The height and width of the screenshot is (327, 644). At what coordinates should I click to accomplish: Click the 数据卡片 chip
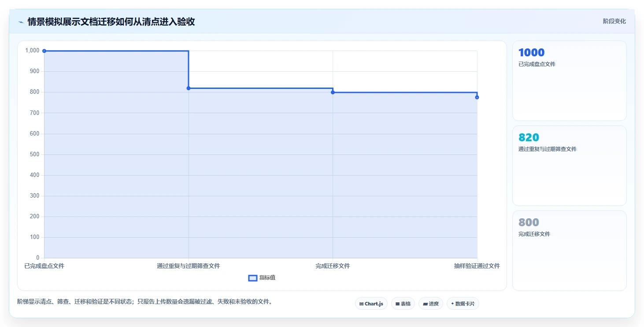(x=463, y=304)
